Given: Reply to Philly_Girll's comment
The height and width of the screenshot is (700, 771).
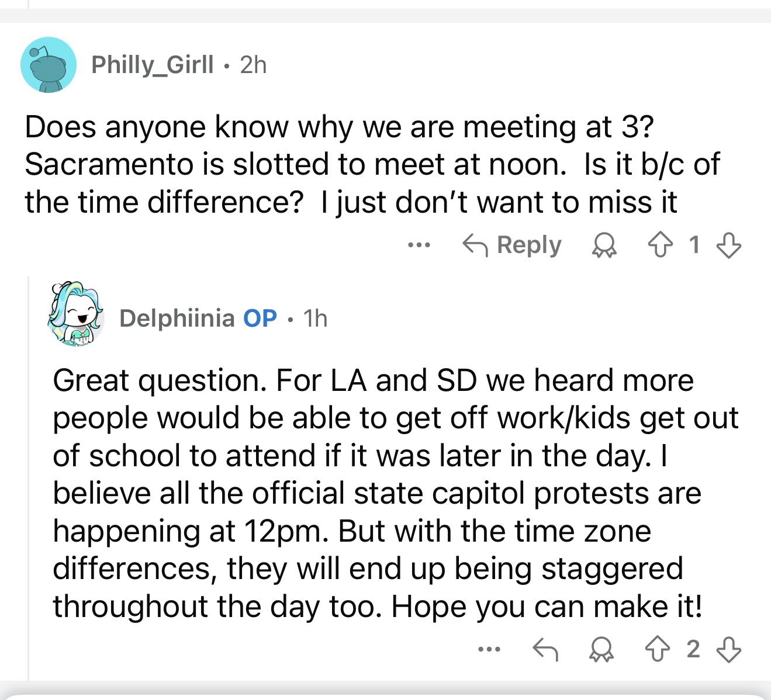Looking at the screenshot, I should pos(512,245).
